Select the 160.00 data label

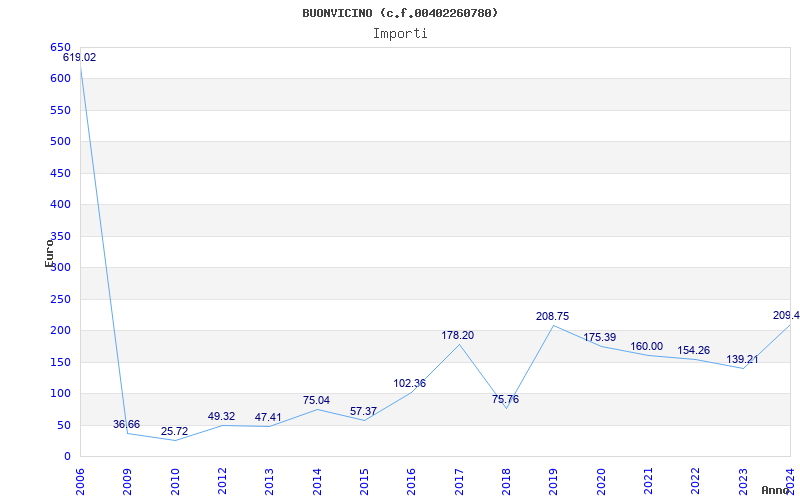point(646,347)
